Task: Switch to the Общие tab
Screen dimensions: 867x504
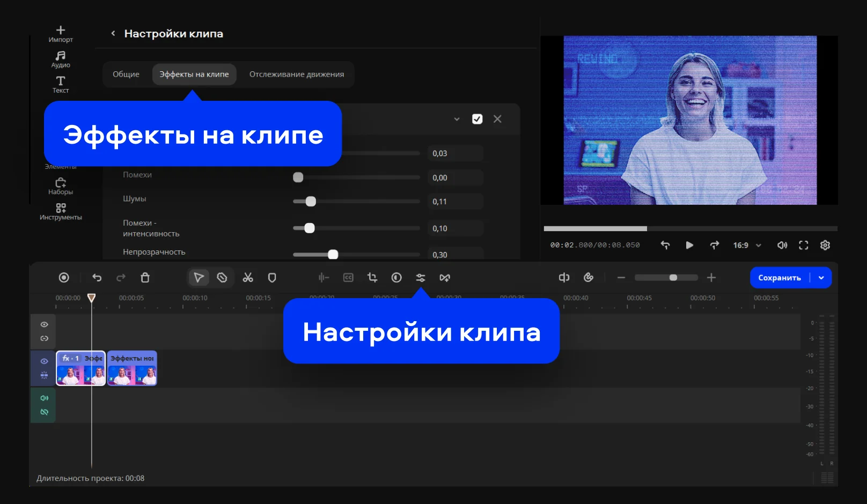Action: [126, 75]
